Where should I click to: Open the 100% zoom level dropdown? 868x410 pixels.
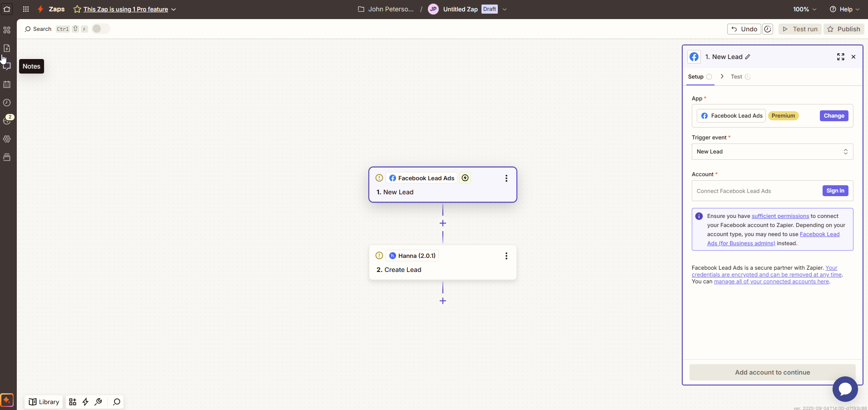[805, 9]
